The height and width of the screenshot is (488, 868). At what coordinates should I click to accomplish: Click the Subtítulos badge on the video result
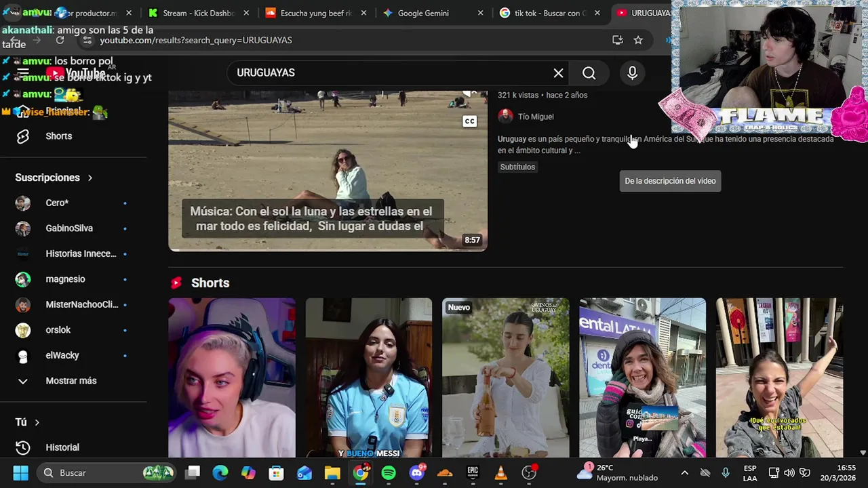517,167
